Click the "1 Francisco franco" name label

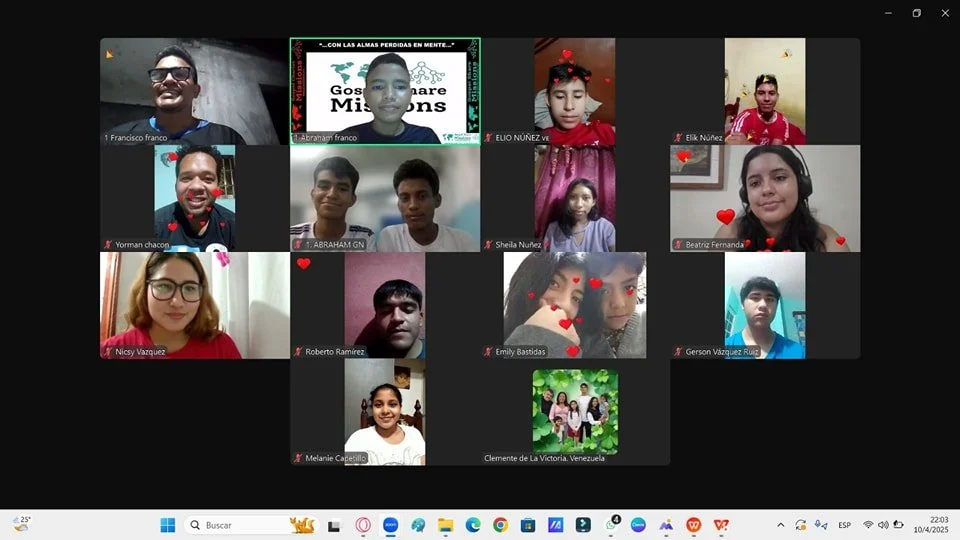coord(135,138)
